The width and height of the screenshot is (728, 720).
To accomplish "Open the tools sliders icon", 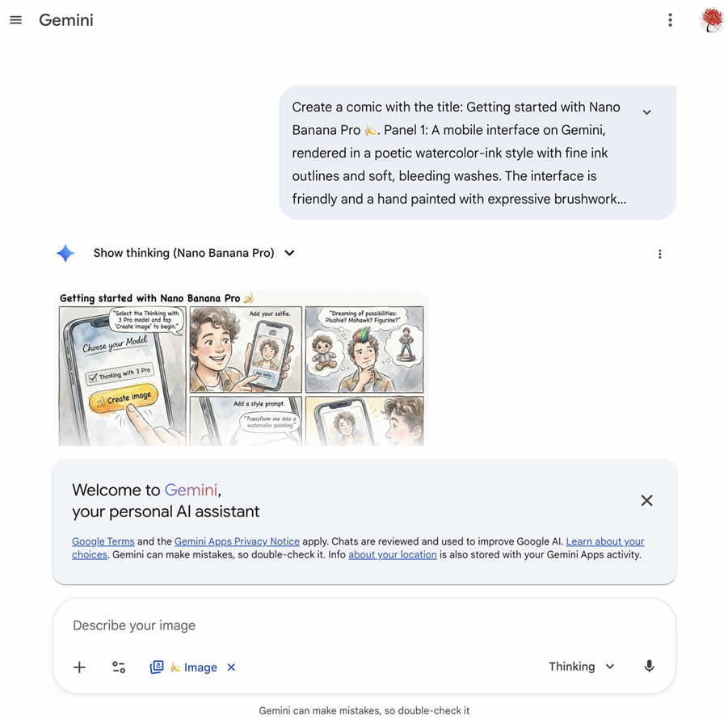I will pyautogui.click(x=119, y=667).
